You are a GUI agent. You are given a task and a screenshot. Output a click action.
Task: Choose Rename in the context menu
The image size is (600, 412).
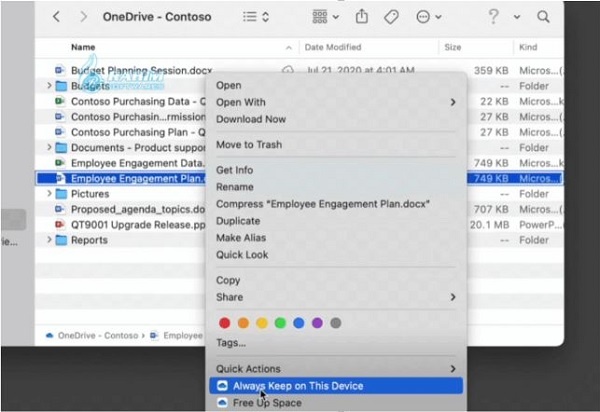[x=336, y=187]
